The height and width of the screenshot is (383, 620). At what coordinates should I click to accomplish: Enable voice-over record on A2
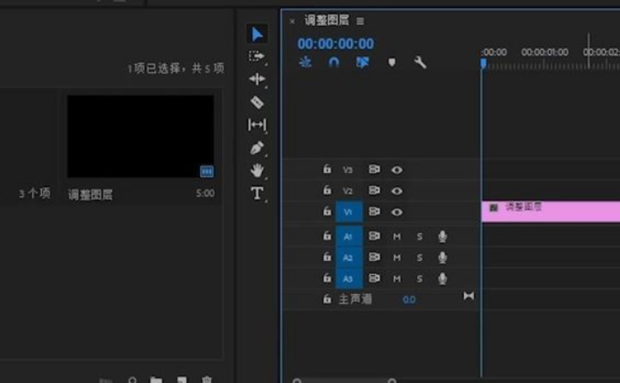pyautogui.click(x=442, y=258)
